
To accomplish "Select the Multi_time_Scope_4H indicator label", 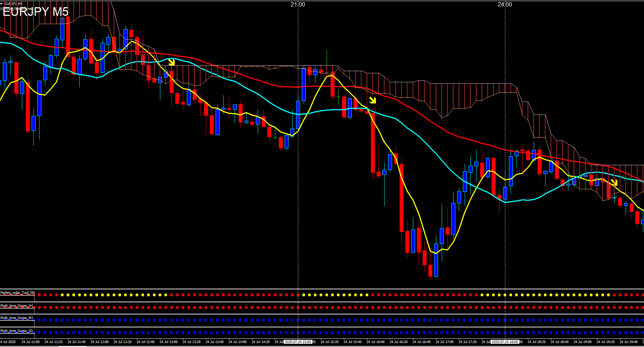I will point(17,318).
